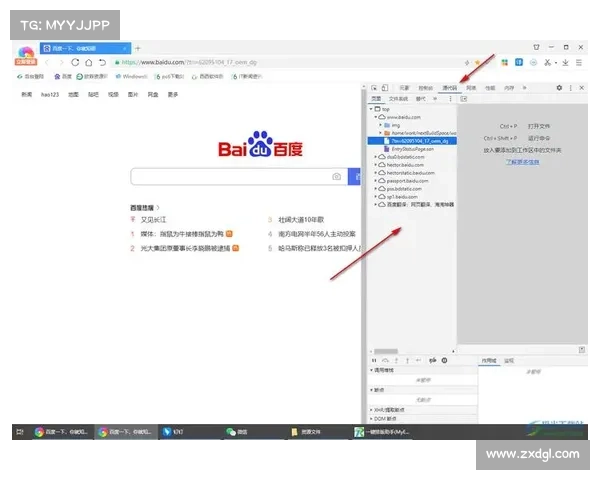This screenshot has width=600, height=480.
Task: Select the highlighted ?tn= oem_dg file
Action: click(x=412, y=141)
